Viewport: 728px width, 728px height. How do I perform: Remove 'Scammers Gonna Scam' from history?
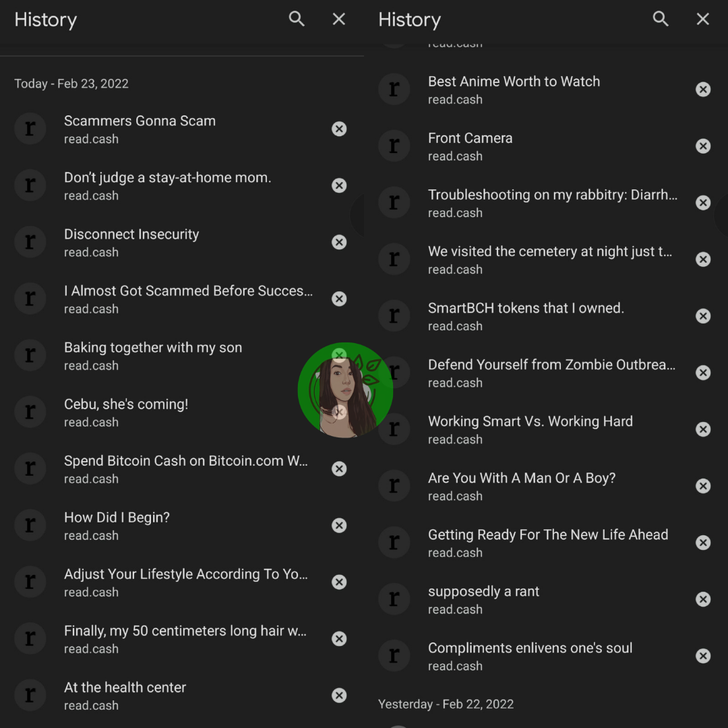tap(339, 129)
